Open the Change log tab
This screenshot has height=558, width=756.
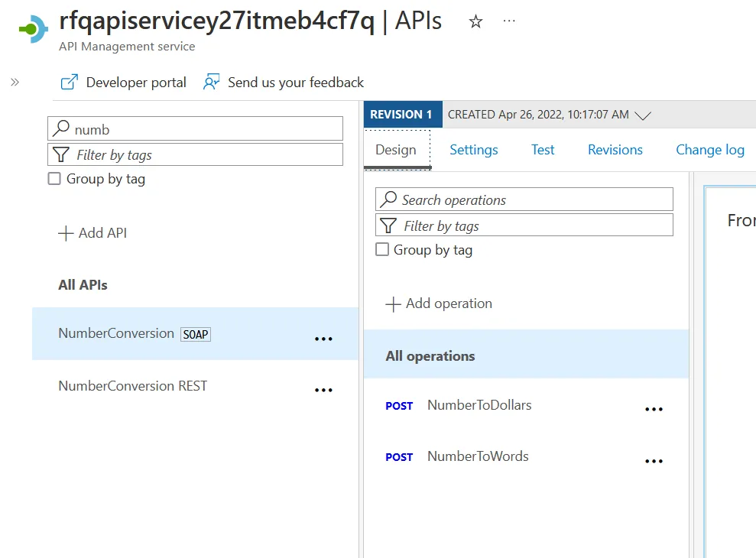pyautogui.click(x=709, y=150)
